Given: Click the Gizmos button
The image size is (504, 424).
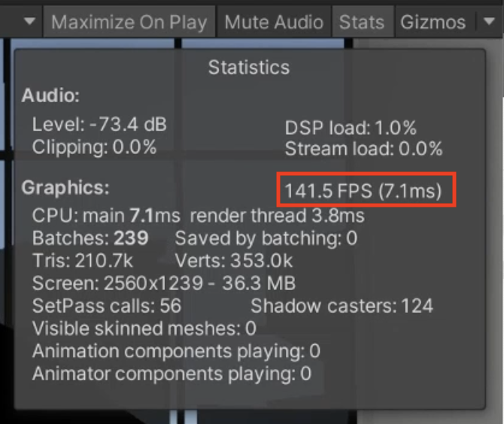Looking at the screenshot, I should point(433,22).
